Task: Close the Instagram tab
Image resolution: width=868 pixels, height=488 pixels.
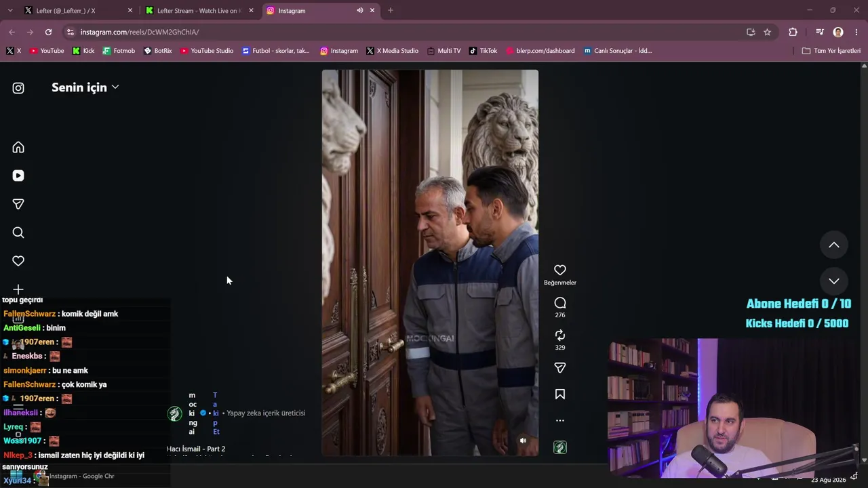Action: coord(372,11)
